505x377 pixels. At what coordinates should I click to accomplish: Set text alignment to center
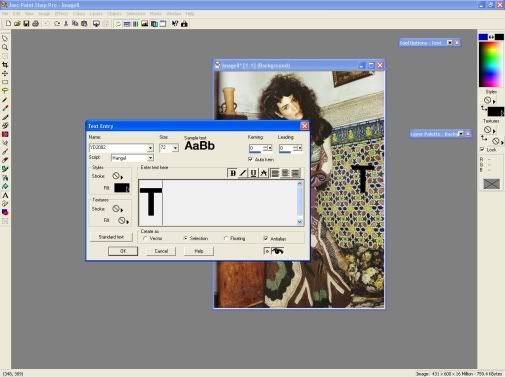tap(285, 173)
